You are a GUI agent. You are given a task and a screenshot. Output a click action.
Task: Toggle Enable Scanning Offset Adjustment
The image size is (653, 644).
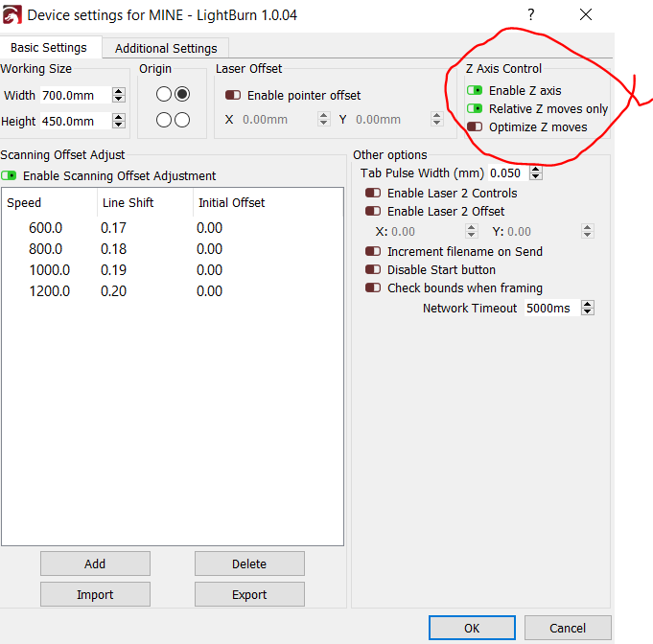(9, 175)
